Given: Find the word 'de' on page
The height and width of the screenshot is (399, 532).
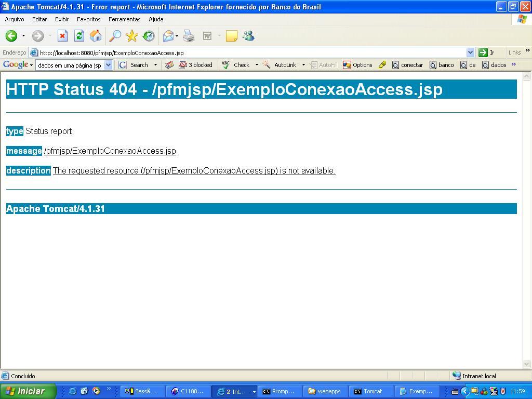Looking at the screenshot, I should (468, 65).
